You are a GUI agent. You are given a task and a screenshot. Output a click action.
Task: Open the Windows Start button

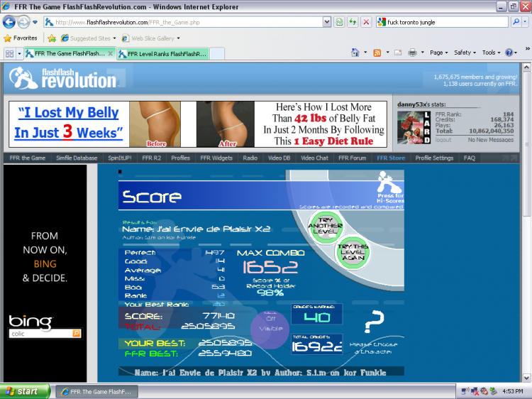(25, 391)
